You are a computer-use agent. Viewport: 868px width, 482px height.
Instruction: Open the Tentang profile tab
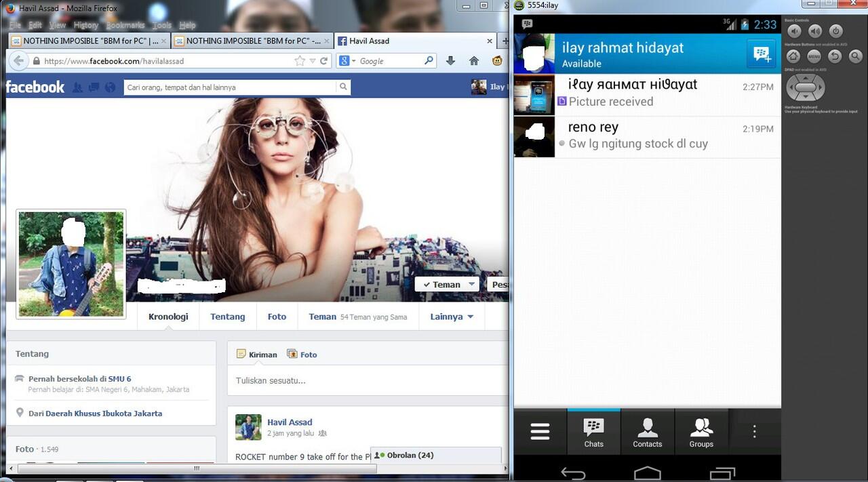coord(227,317)
